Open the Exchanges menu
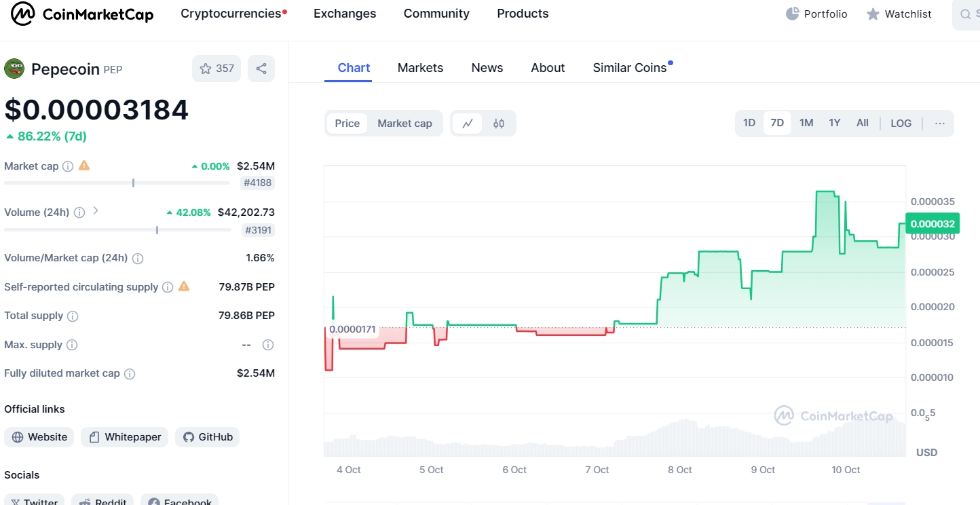 pos(345,14)
